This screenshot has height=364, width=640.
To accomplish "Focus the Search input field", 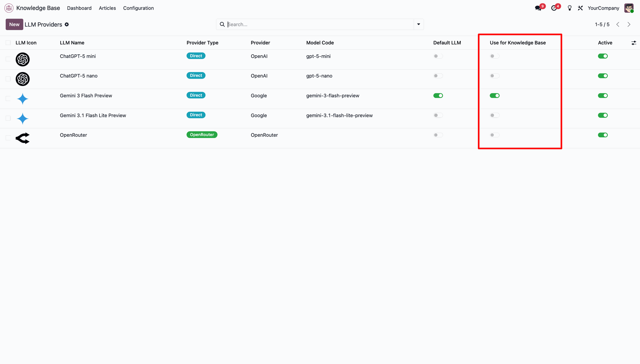I will pyautogui.click(x=320, y=24).
